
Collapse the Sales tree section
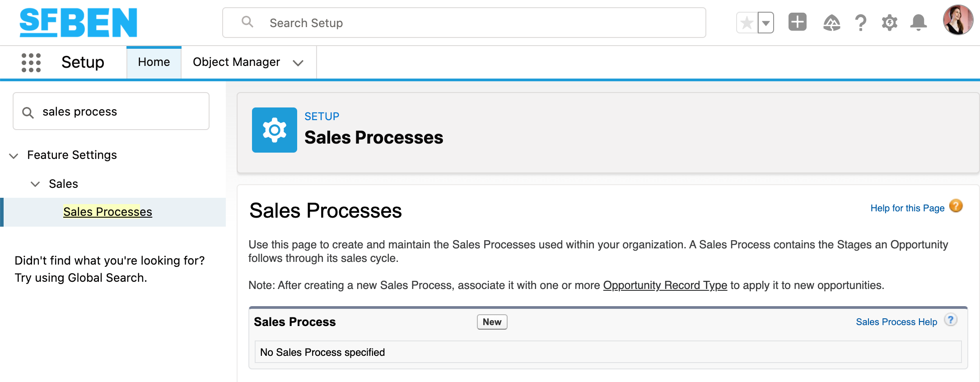pos(35,184)
